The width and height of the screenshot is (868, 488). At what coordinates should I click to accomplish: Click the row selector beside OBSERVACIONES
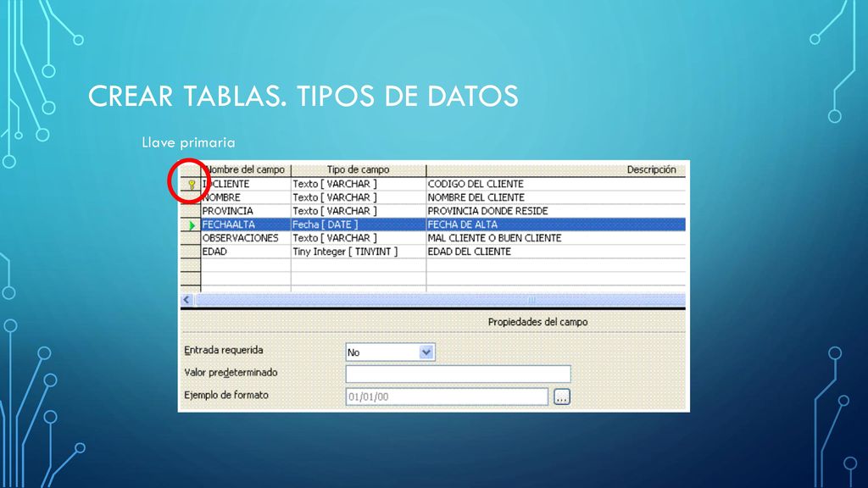pyautogui.click(x=191, y=238)
